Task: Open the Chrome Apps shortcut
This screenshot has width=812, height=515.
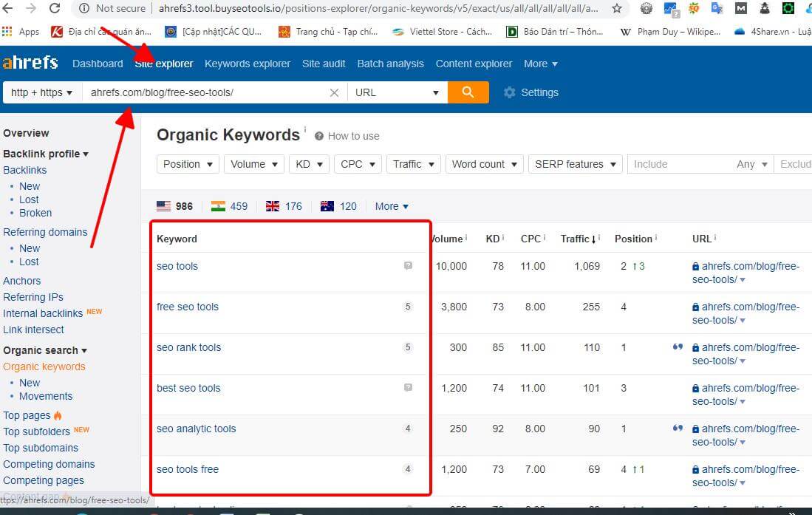Action: [21, 32]
